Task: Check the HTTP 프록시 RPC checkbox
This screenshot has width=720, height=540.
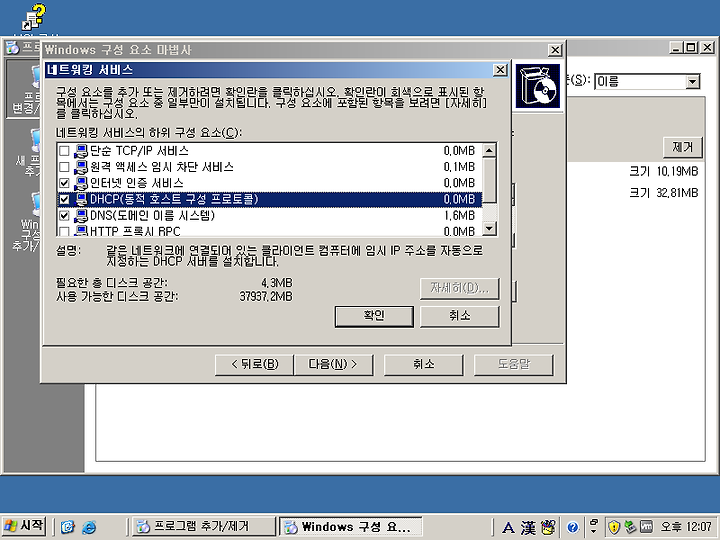Action: 64,231
